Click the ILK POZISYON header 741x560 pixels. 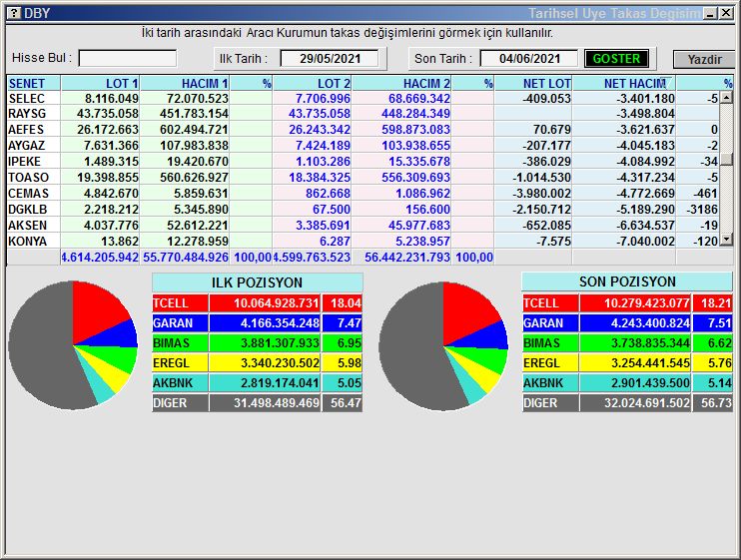(257, 282)
